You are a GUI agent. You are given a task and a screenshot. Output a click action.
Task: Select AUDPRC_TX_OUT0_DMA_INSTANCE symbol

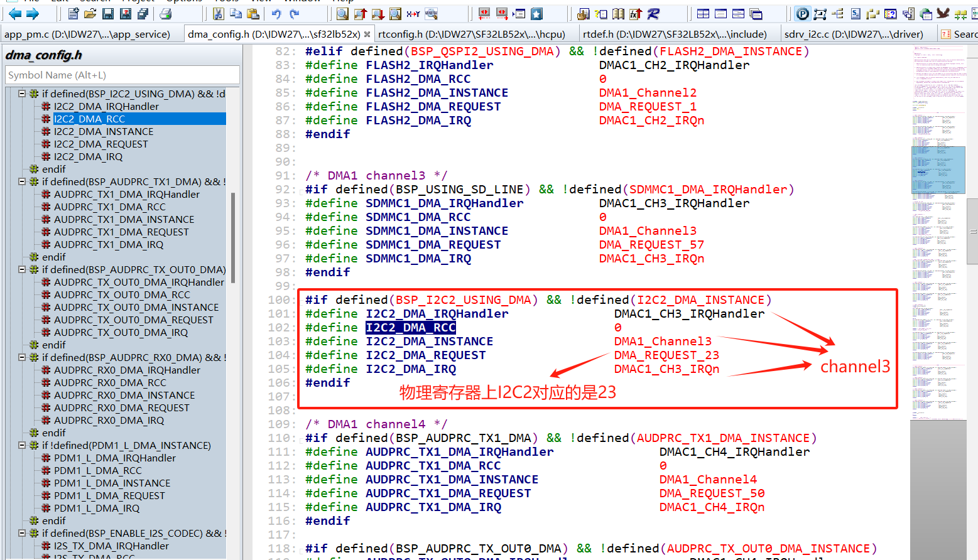[x=136, y=307]
